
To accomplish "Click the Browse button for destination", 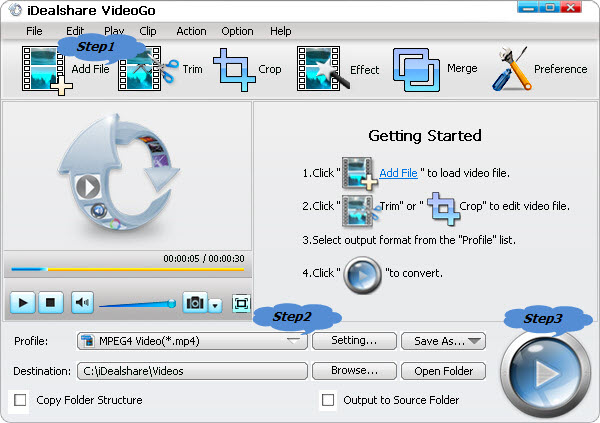I will 353,371.
